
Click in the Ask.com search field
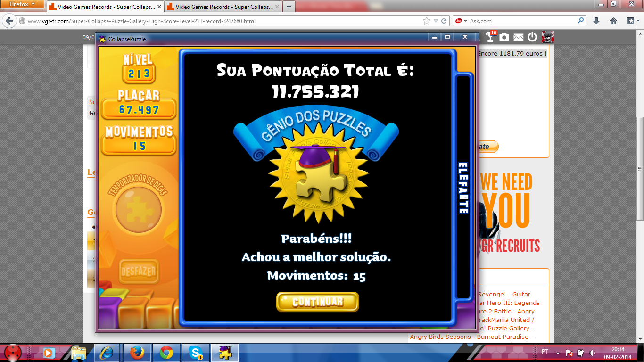(521, 21)
